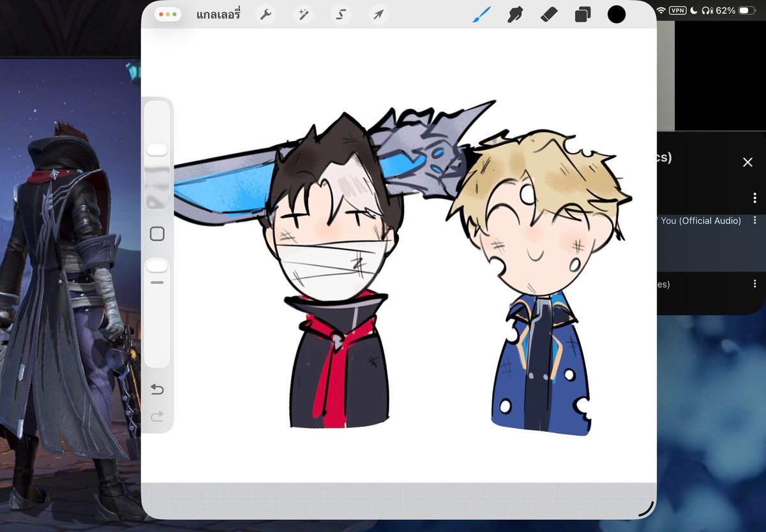Select the Selection tool

click(340, 14)
